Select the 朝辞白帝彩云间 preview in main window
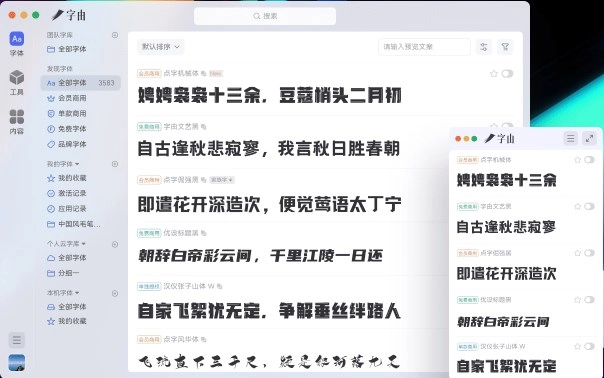Screen dimensions: 604x378 (x=261, y=255)
